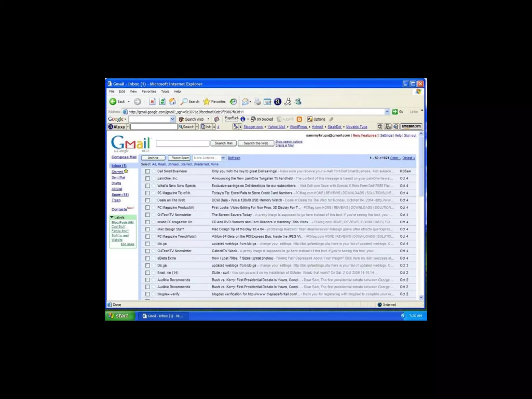Click the Gmail search input field
Viewport: 532px width, 399px height.
tap(182, 143)
